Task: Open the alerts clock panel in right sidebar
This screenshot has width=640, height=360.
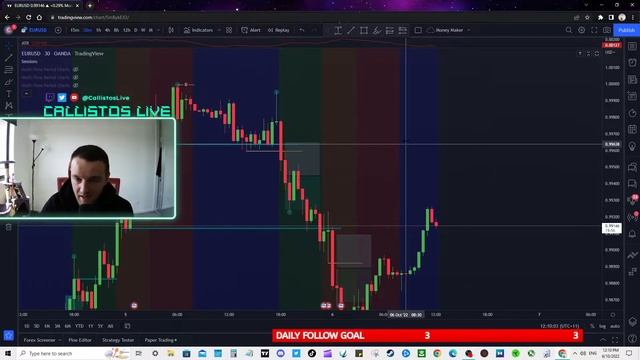Action: coord(632,62)
